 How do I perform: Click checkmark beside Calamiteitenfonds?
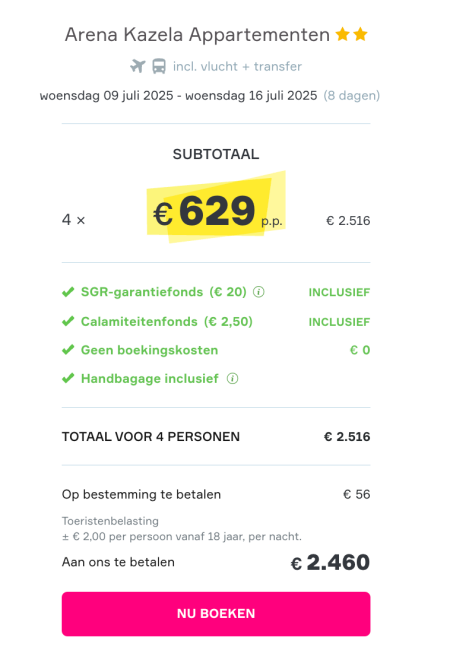(x=68, y=321)
